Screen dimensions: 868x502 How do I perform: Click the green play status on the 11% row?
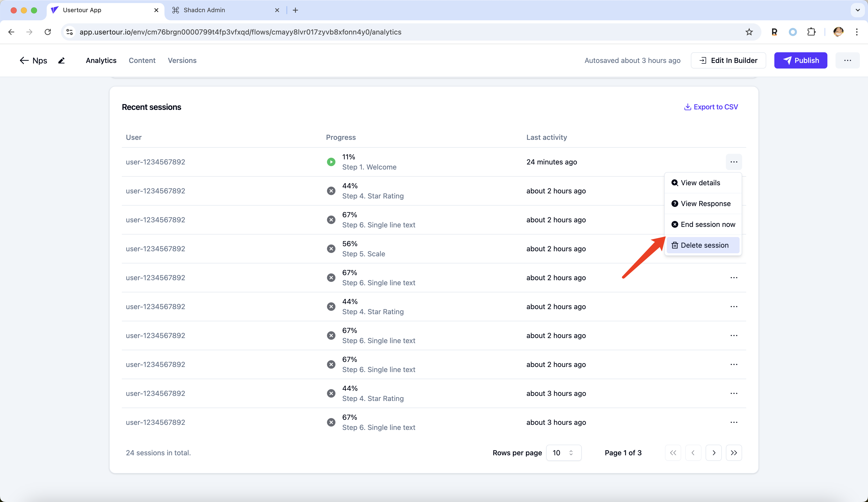click(x=331, y=162)
